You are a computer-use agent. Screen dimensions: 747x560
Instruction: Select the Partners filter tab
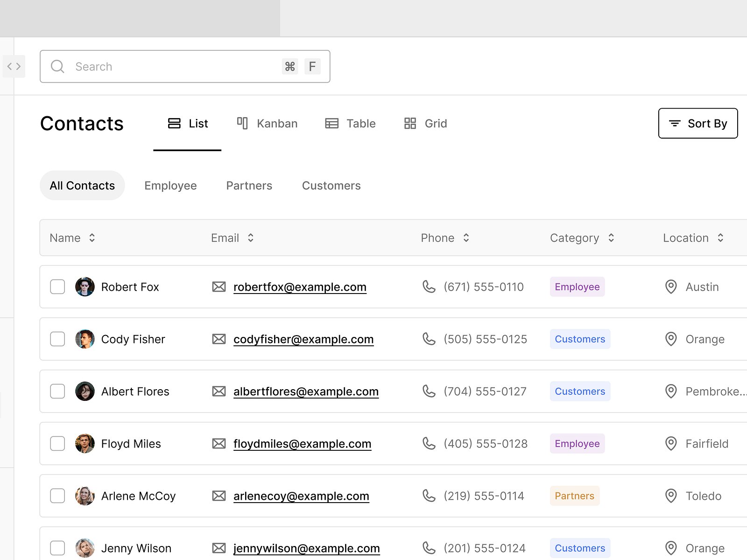click(249, 185)
